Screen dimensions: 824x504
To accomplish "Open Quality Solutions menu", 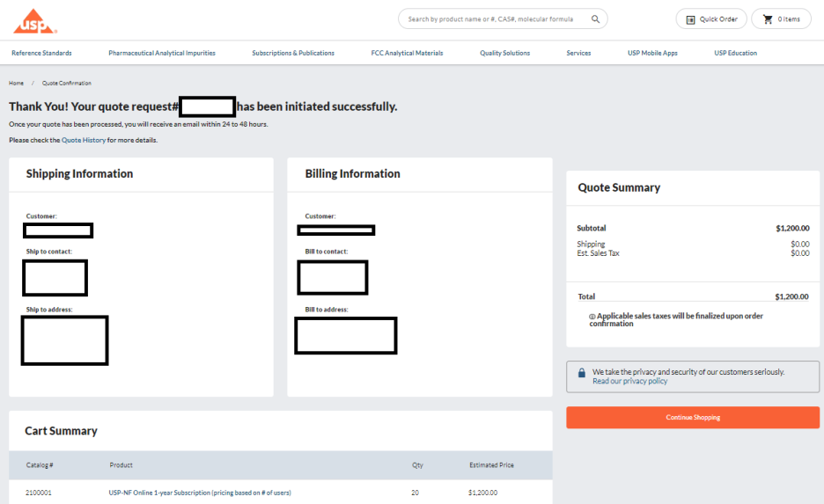I will (505, 53).
